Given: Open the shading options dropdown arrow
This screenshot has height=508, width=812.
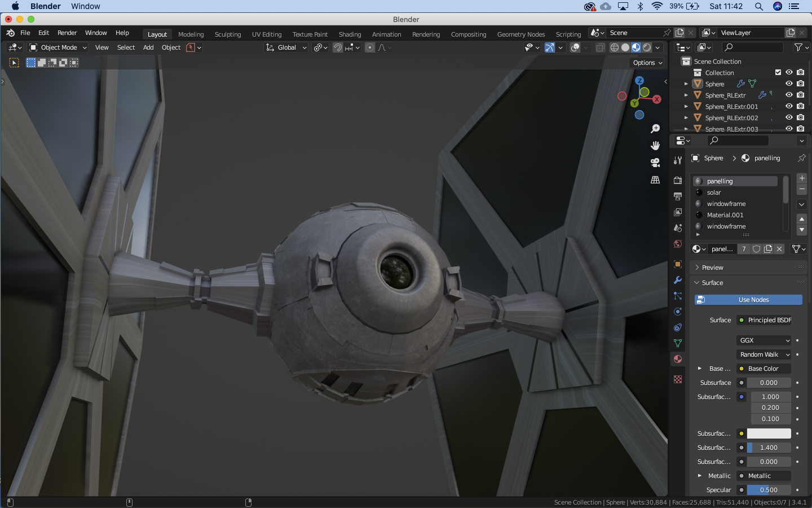Looking at the screenshot, I should coord(657,47).
